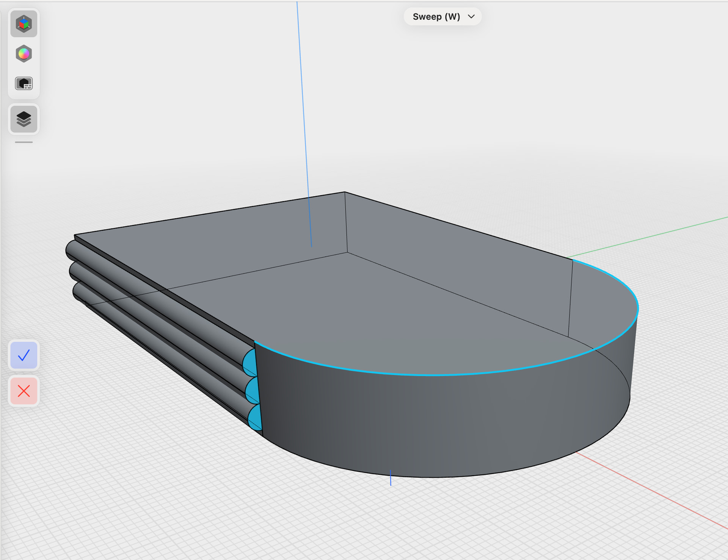Click the Sweep (W) tool label

click(x=436, y=17)
